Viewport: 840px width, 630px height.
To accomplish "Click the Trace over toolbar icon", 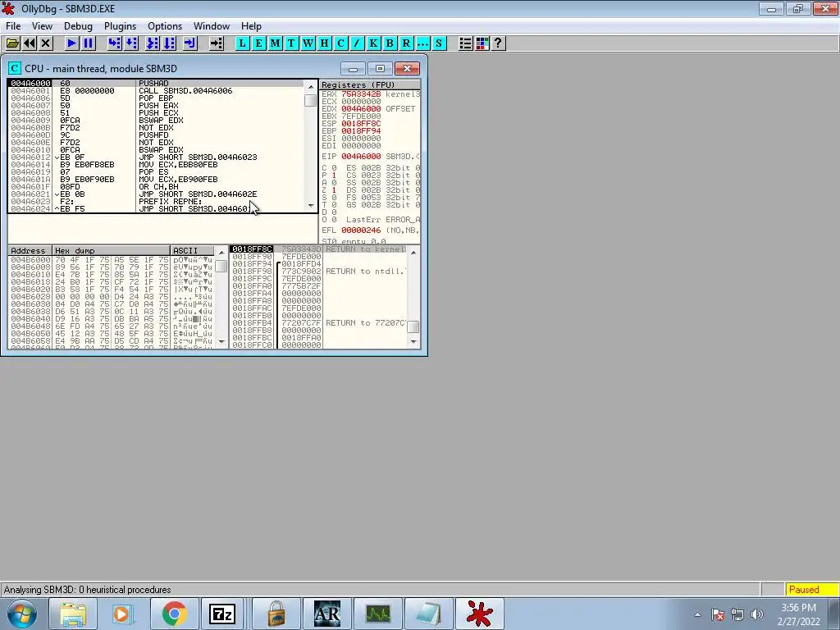I will point(169,43).
